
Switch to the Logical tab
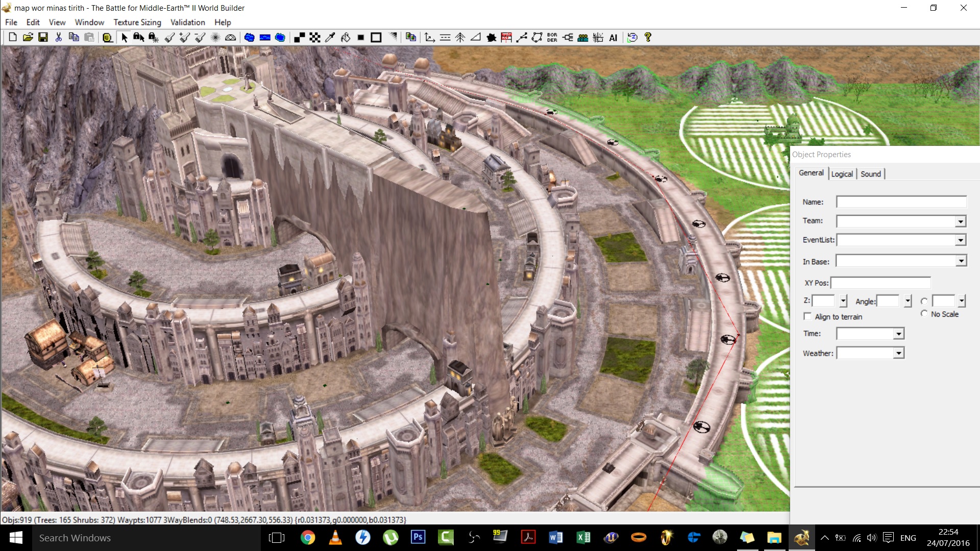point(842,174)
